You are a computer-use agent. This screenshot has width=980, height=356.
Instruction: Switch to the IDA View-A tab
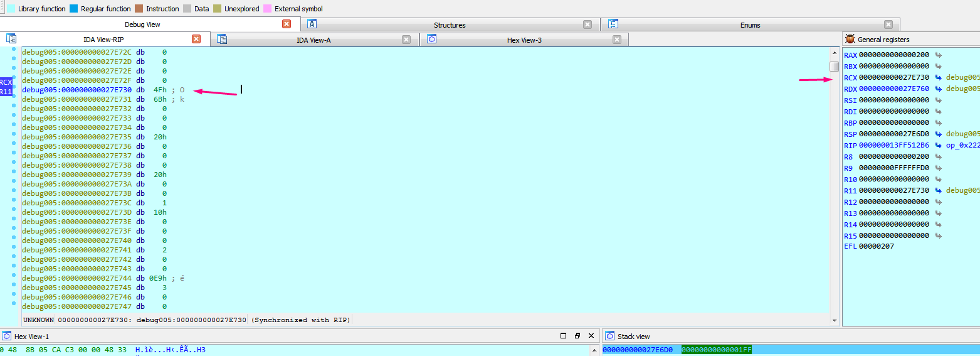point(313,40)
